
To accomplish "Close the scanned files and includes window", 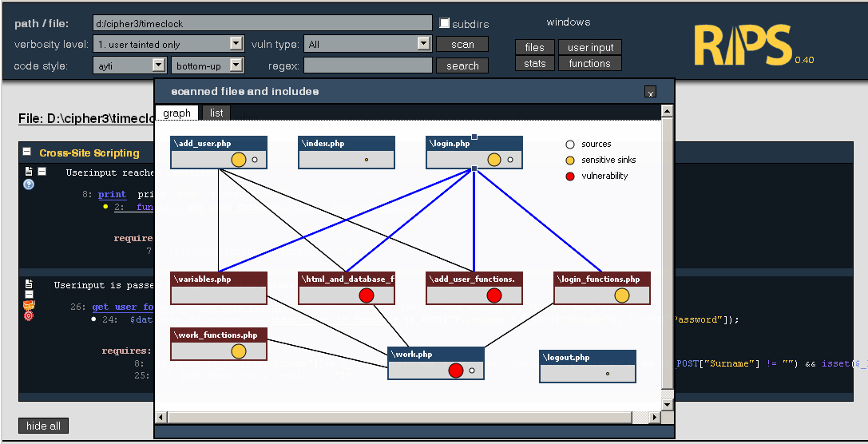I will tap(650, 93).
